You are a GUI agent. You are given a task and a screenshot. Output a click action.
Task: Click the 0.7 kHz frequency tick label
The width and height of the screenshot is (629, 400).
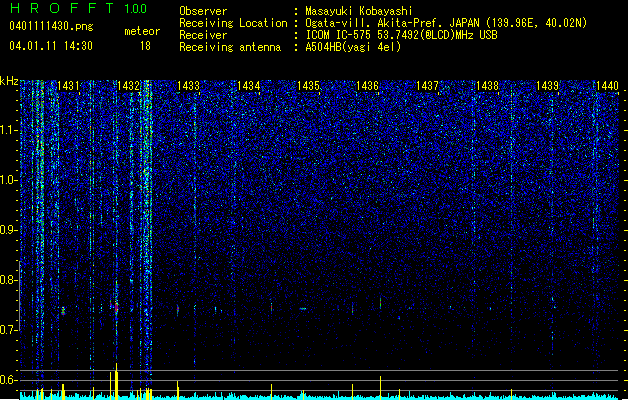9,330
